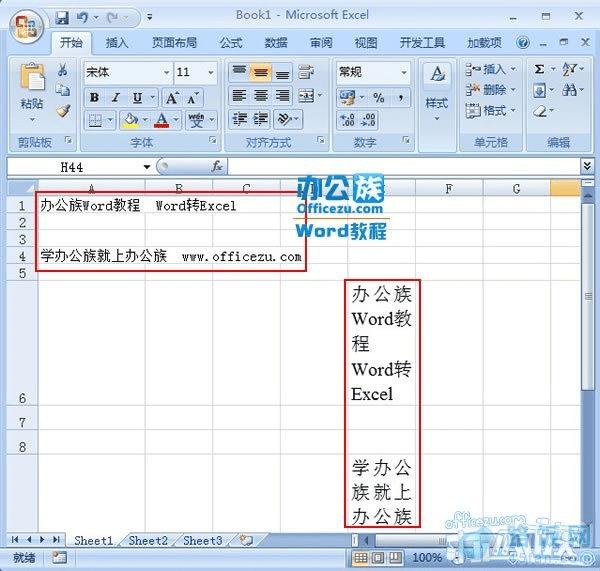The height and width of the screenshot is (571, 600).
Task: Center text horizontally
Action: (x=261, y=96)
